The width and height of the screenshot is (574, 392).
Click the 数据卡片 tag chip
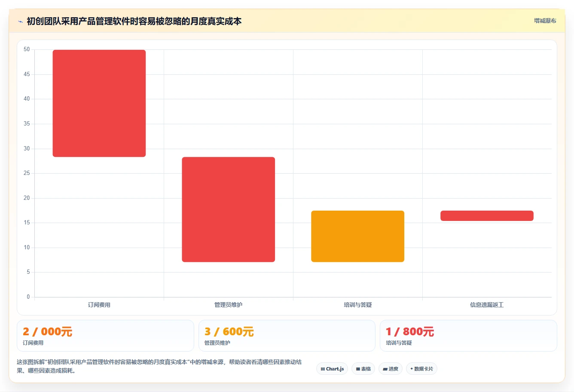pos(421,369)
